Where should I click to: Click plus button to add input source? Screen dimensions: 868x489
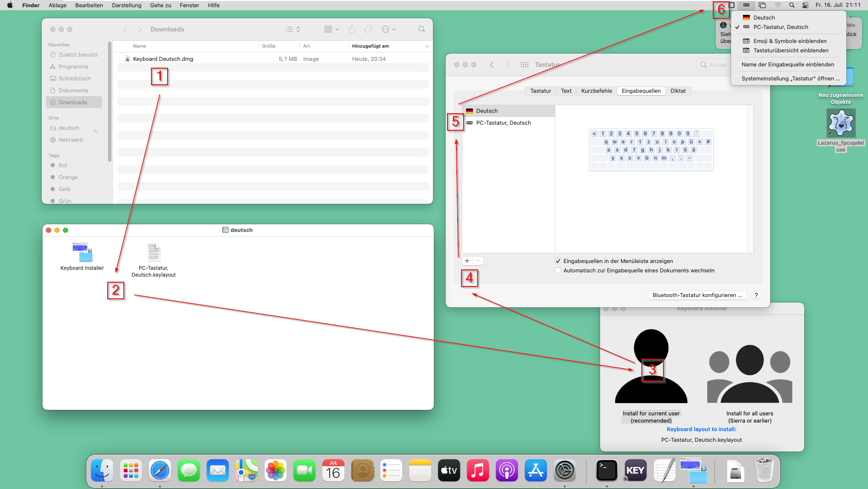(x=467, y=261)
